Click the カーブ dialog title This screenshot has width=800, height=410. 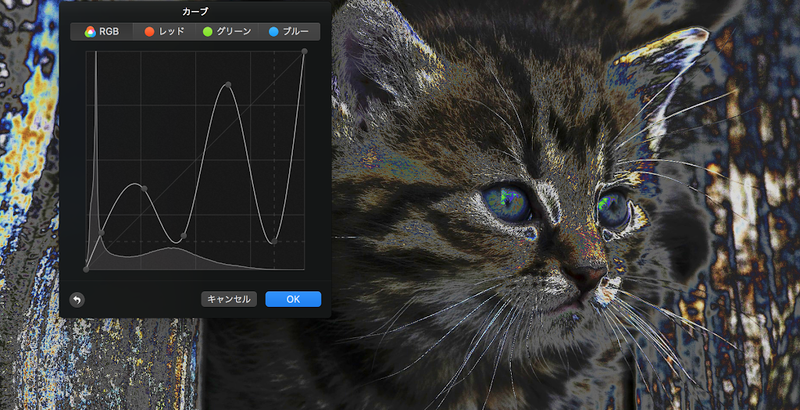[195, 11]
